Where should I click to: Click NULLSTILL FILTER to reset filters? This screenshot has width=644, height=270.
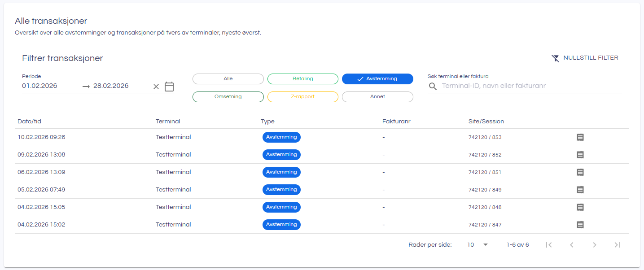tap(585, 58)
